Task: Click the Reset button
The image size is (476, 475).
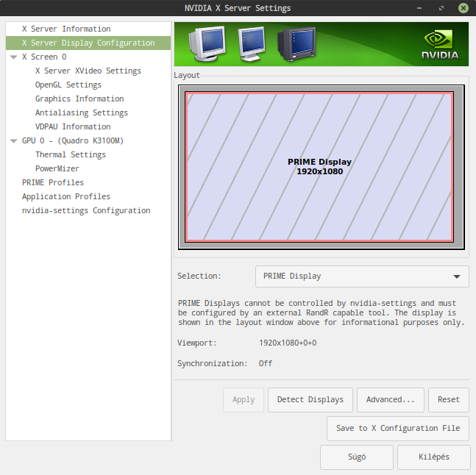Action: [x=449, y=400]
